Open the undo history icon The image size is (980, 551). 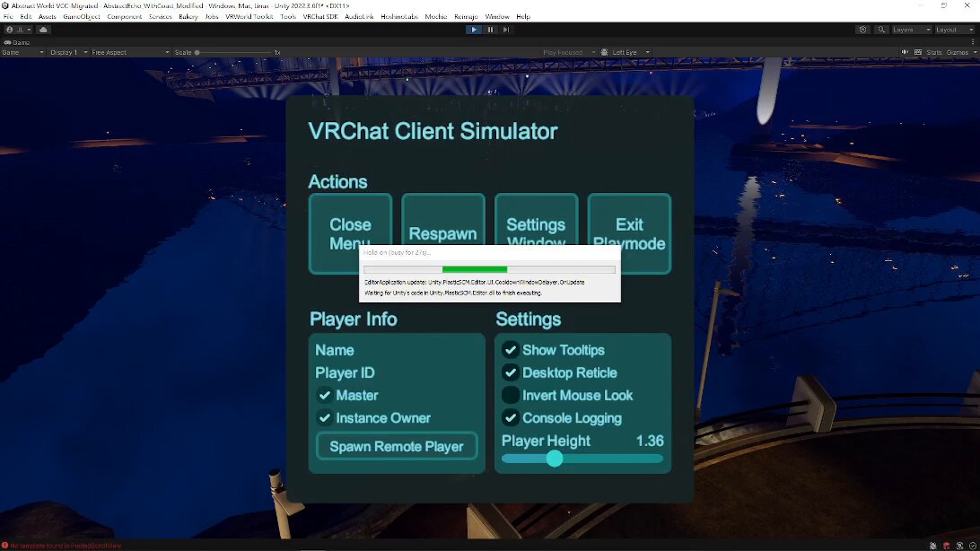point(863,30)
